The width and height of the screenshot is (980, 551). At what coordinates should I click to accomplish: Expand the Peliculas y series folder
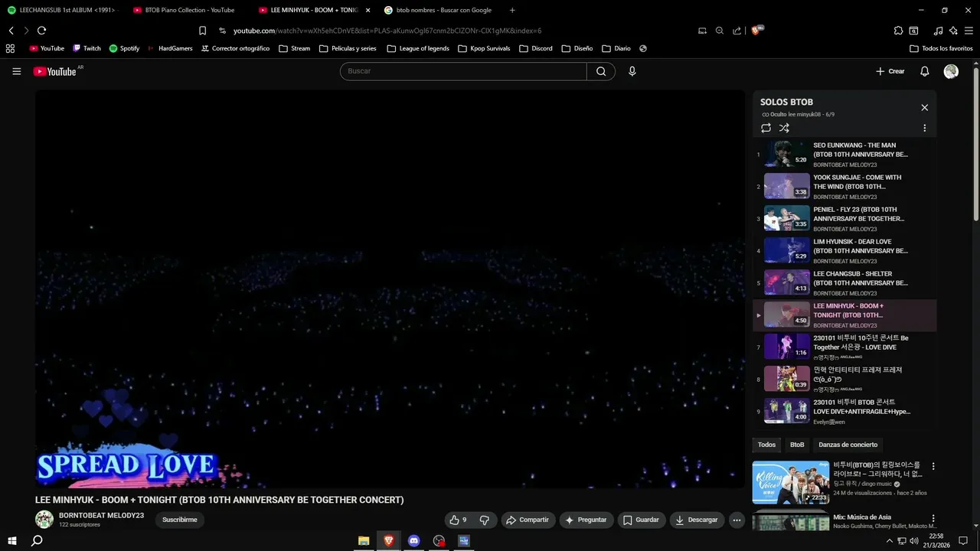click(x=348, y=48)
